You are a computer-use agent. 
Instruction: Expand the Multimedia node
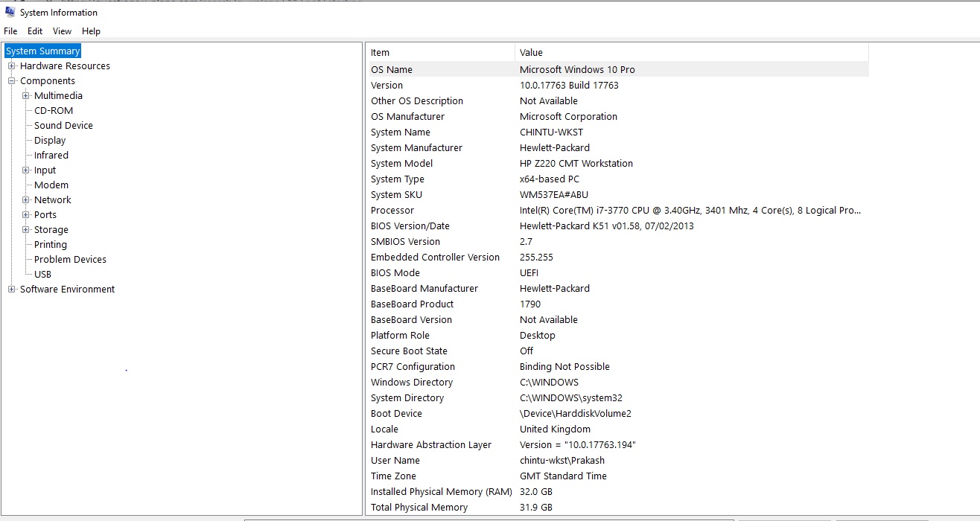[26, 96]
